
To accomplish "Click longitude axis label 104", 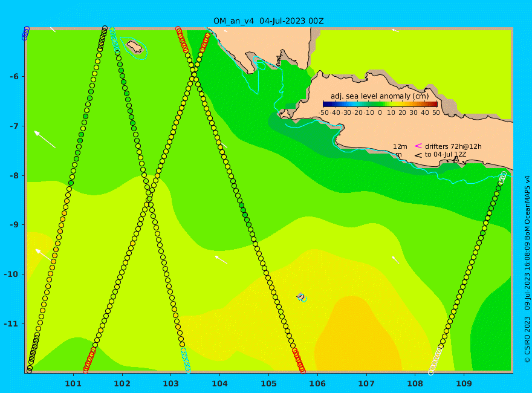I will pos(220,383).
